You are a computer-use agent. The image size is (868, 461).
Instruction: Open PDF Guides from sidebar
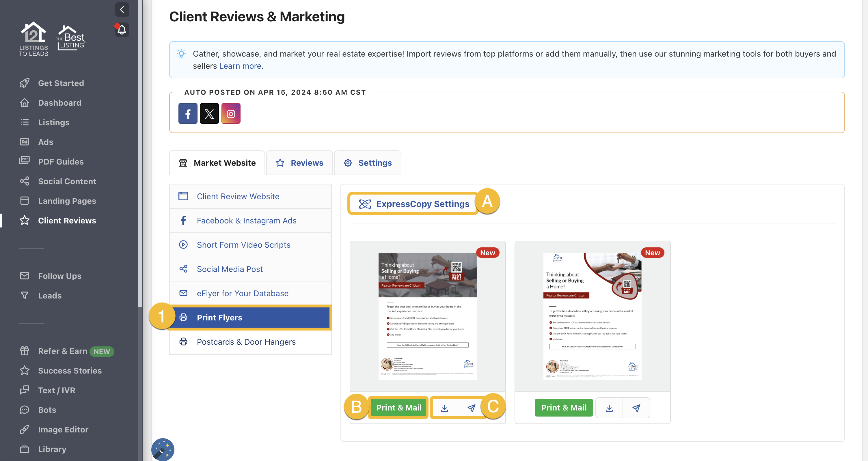(61, 162)
